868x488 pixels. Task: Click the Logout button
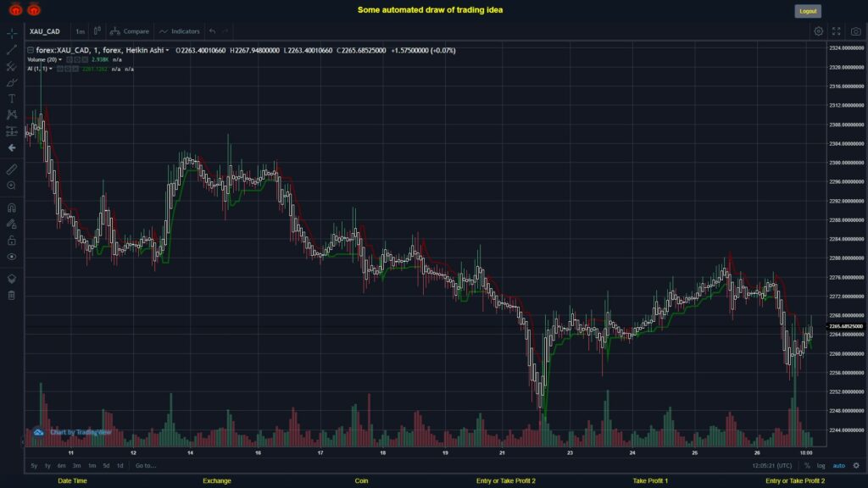808,11
